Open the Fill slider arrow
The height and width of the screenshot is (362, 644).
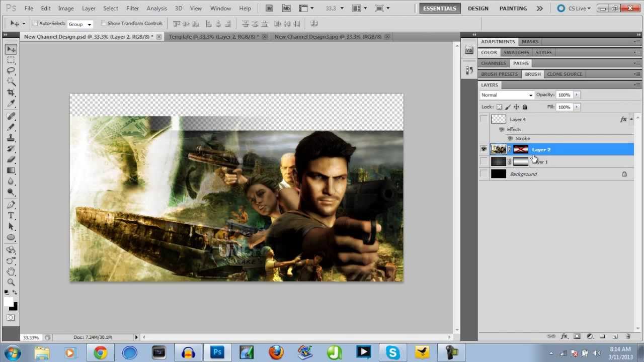point(577,107)
